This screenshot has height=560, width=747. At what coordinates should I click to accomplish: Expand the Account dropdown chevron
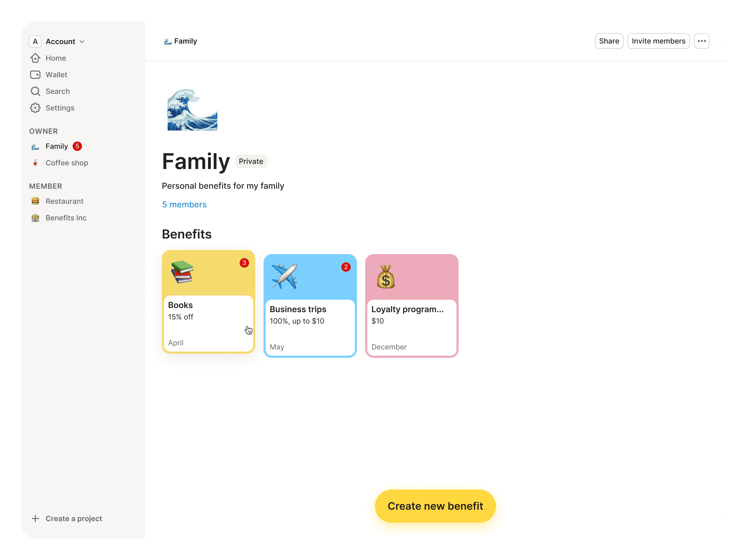tap(82, 41)
